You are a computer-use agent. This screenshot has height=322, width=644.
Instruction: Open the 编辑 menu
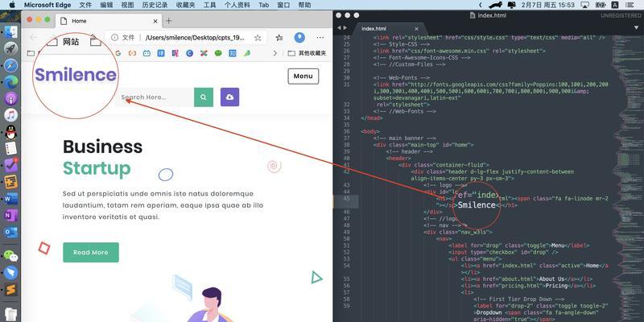(107, 5)
